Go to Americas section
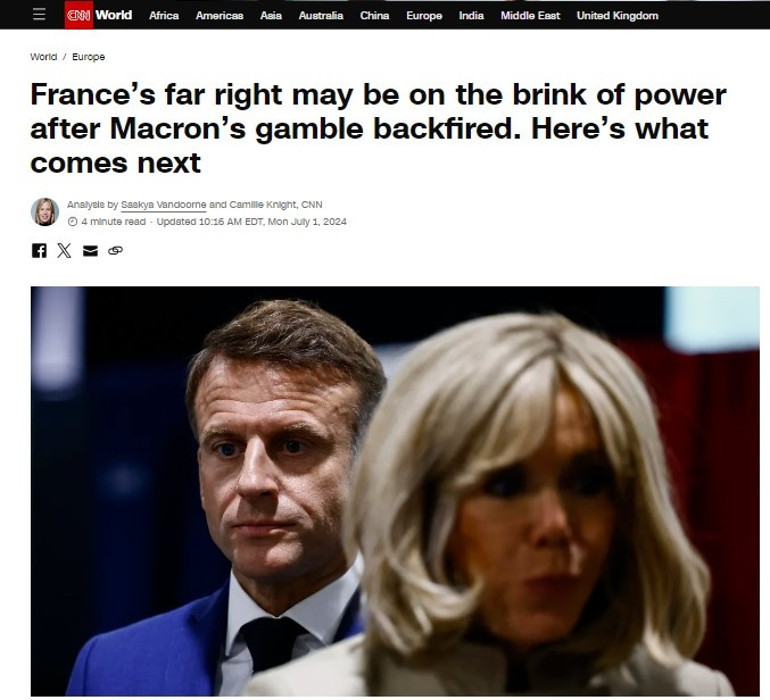770x700 pixels. 220,16
